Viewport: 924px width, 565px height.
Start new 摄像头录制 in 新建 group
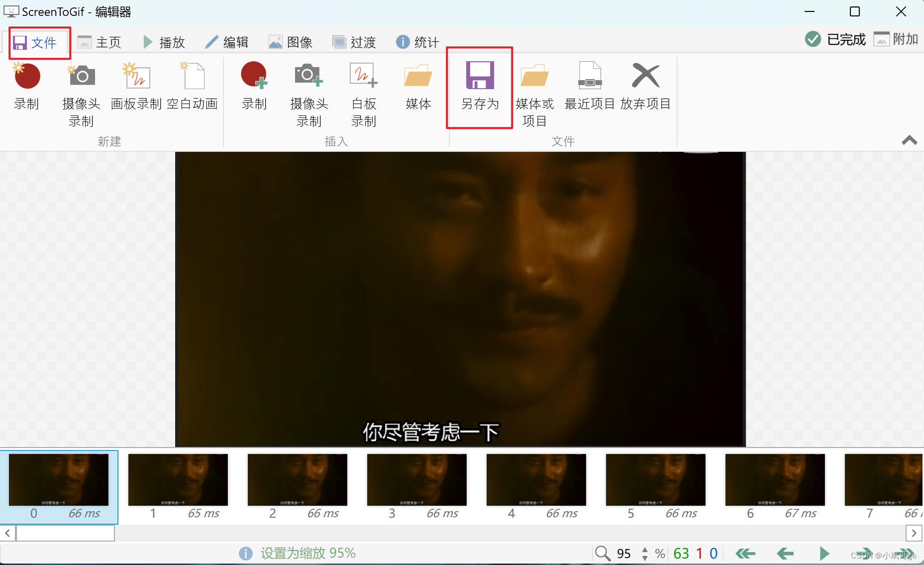pyautogui.click(x=81, y=95)
